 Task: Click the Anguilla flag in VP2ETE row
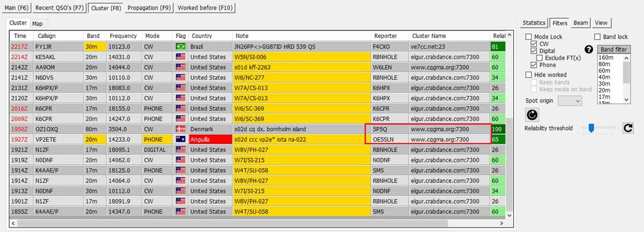click(180, 139)
